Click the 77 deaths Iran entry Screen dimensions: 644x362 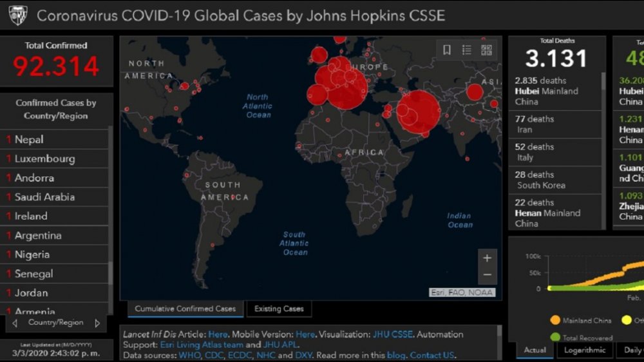(555, 124)
